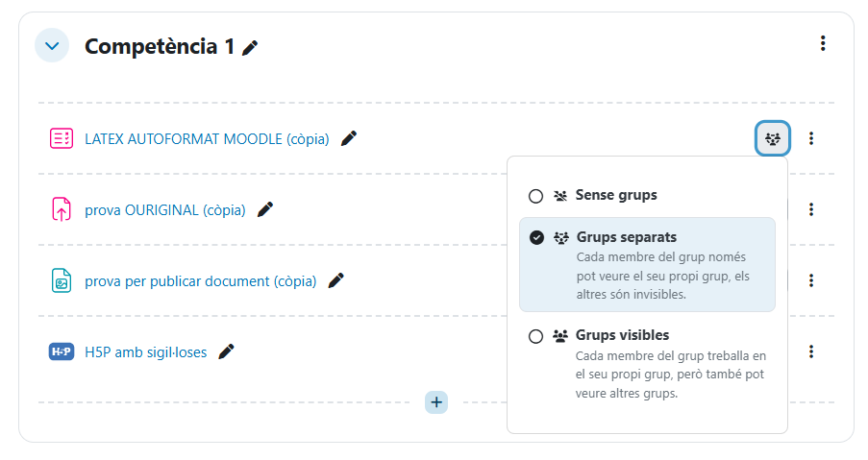The image size is (868, 460).
Task: Open the Competència 1 section actions menu
Action: (x=822, y=43)
